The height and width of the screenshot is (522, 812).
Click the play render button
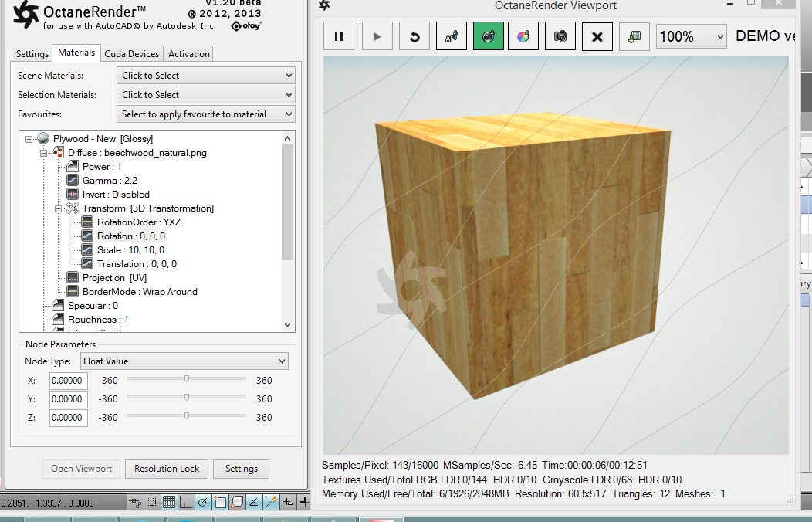(x=377, y=36)
